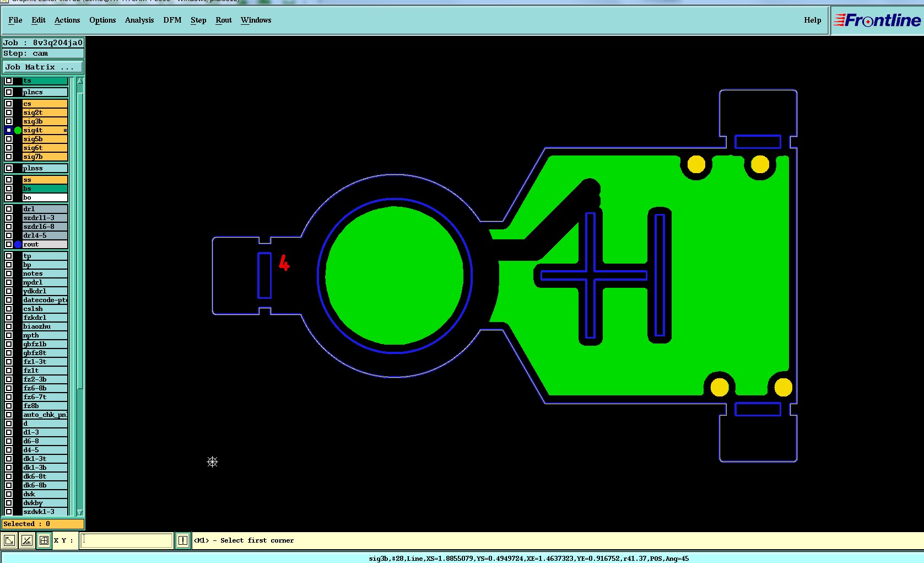
Task: Select the szdrl6-8 layer name
Action: (45, 227)
